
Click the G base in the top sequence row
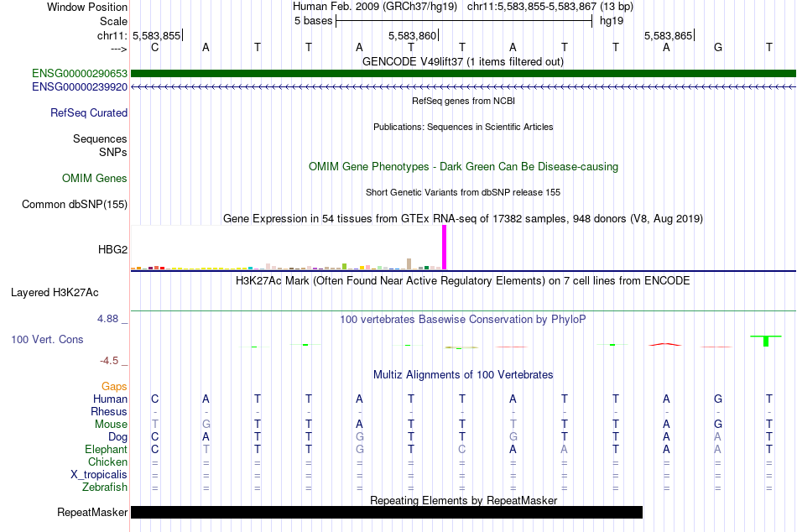717,47
